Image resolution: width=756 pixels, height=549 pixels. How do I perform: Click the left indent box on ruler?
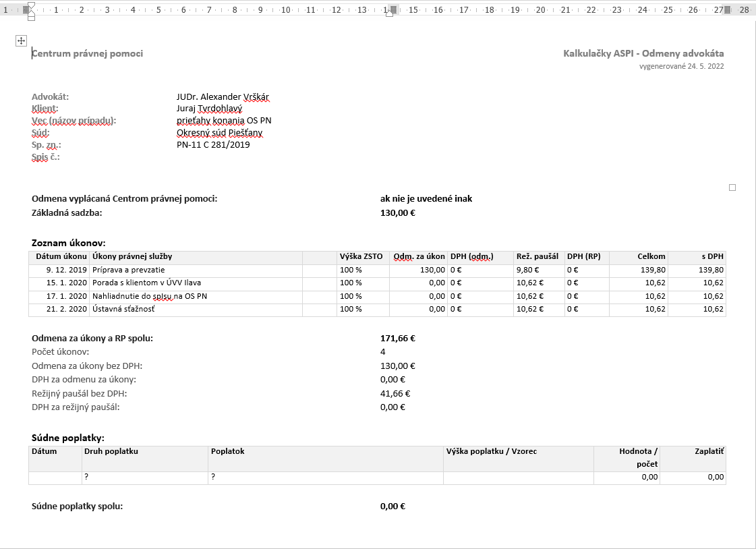pos(31,18)
